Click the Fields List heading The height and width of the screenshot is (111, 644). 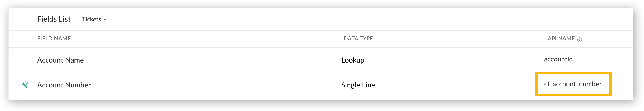coord(54,19)
